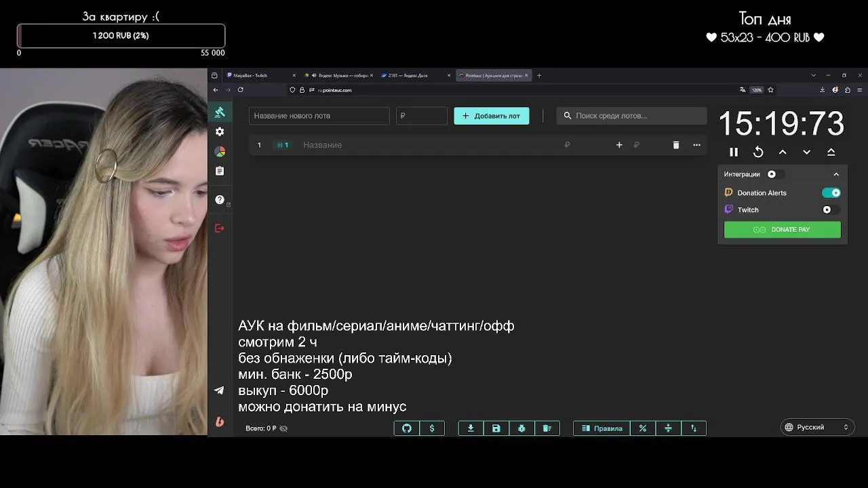Close the Pointauc browser tab
The width and height of the screenshot is (868, 488).
526,75
